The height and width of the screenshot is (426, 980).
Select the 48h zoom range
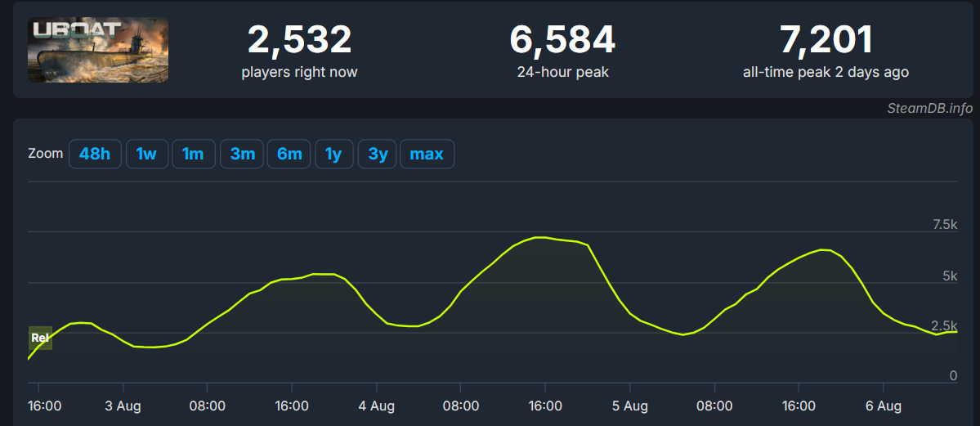[x=95, y=154]
